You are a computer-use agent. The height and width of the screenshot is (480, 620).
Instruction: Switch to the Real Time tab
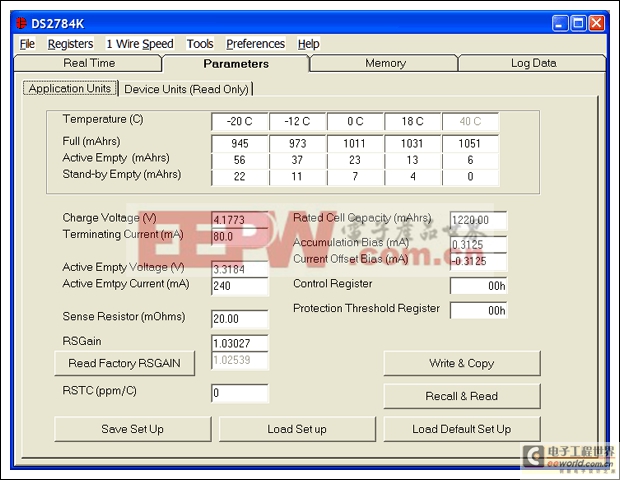coord(89,63)
